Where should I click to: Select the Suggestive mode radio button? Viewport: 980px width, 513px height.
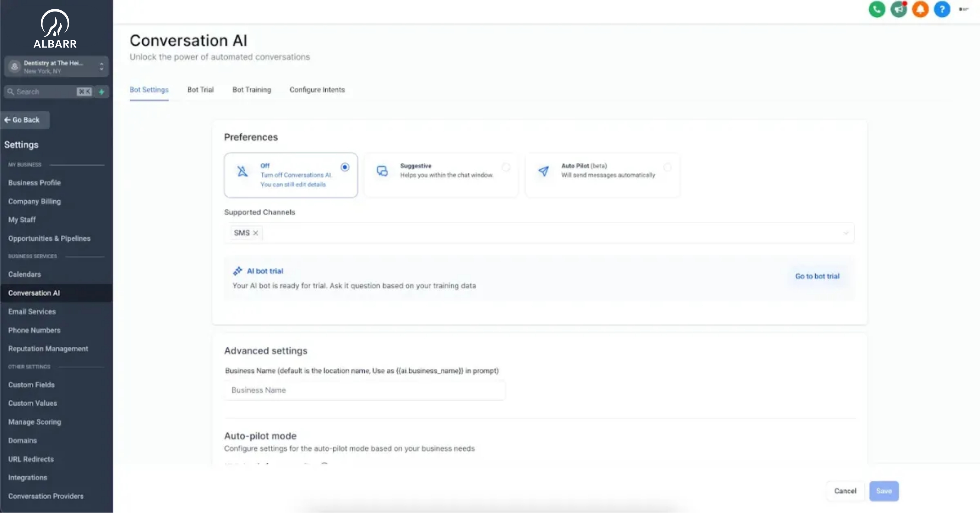[506, 167]
